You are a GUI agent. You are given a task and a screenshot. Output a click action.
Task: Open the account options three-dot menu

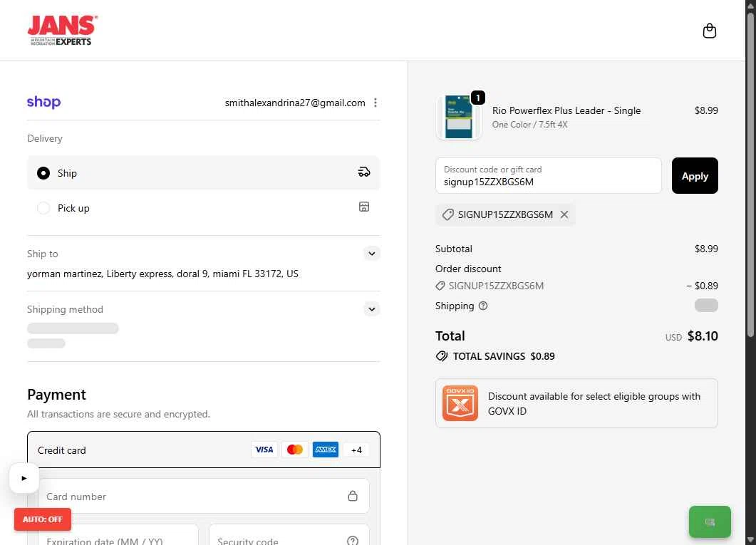(x=375, y=103)
